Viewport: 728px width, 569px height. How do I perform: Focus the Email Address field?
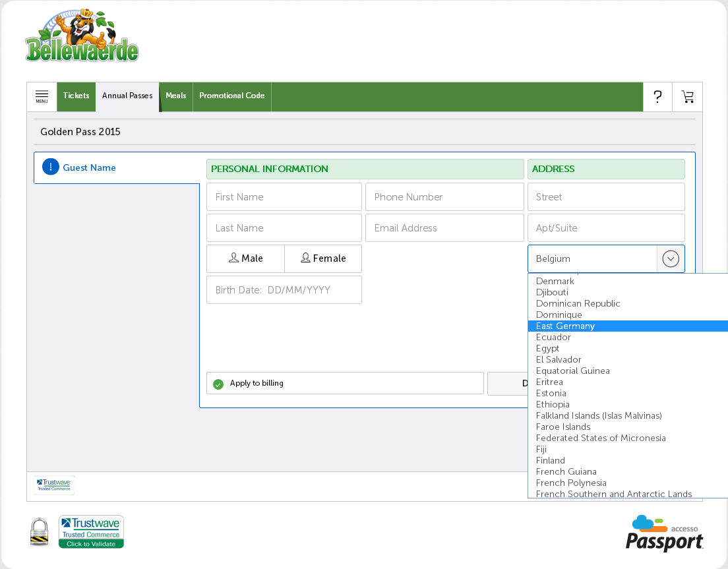(444, 228)
